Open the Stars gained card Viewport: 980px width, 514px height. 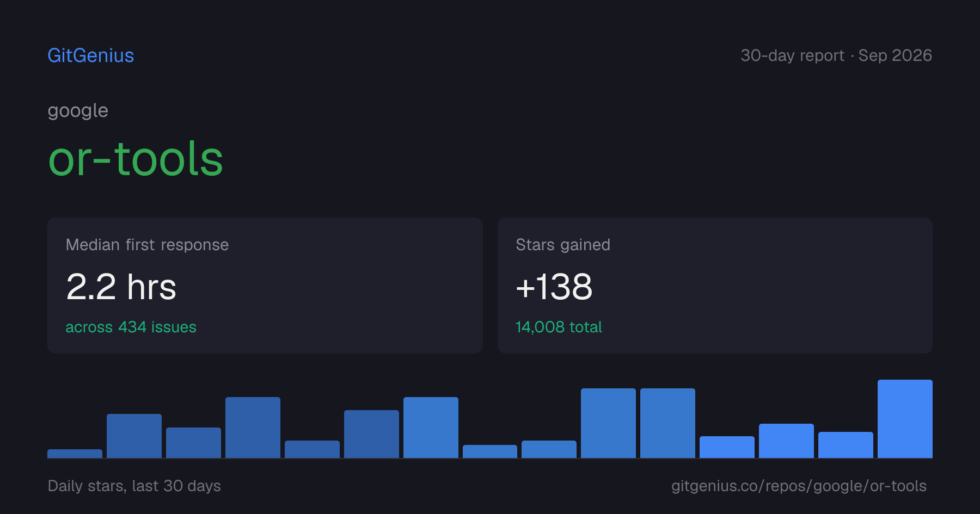coord(715,286)
